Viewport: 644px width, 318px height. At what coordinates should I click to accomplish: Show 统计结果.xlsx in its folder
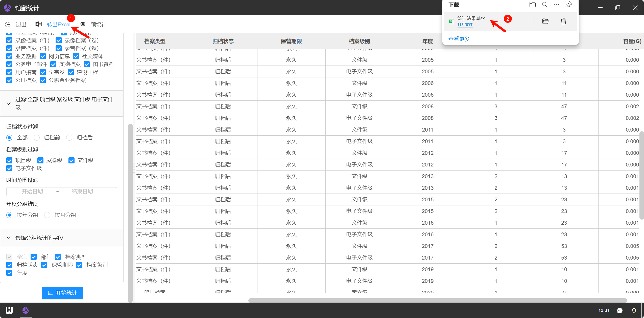545,21
